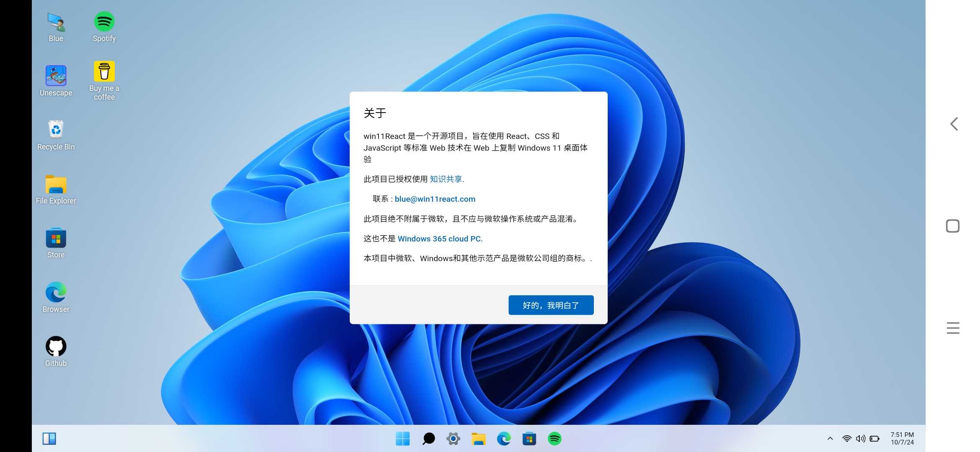Click the battery icon in tray
The width and height of the screenshot is (980, 452).
pyautogui.click(x=874, y=439)
